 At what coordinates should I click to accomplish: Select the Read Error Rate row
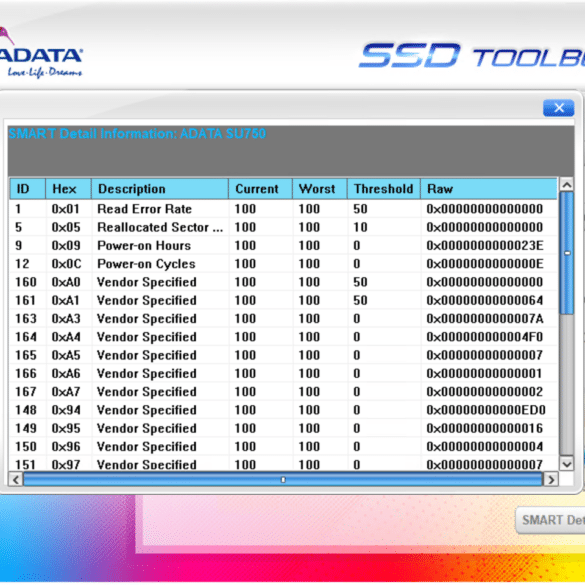coord(284,209)
